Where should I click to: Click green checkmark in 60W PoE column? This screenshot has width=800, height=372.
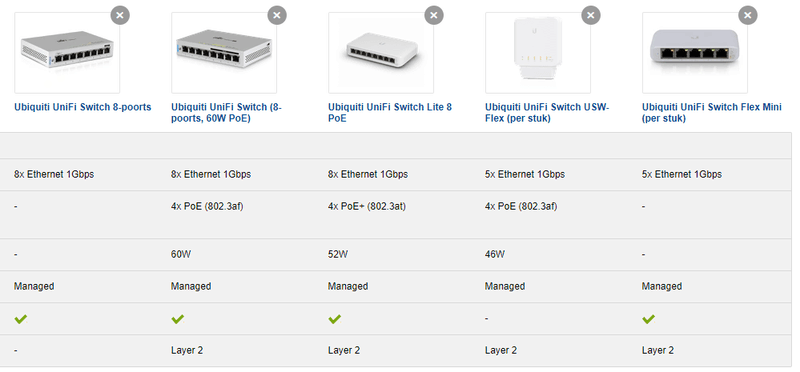(x=178, y=319)
